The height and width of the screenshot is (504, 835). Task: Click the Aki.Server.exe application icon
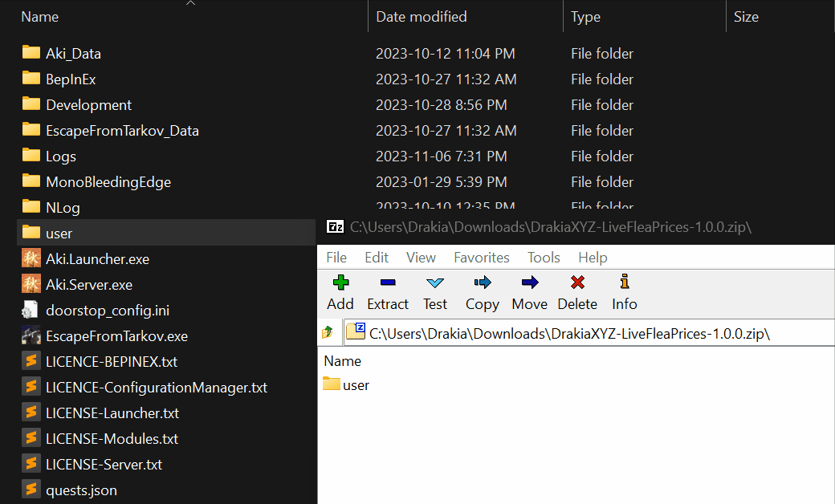click(x=31, y=283)
